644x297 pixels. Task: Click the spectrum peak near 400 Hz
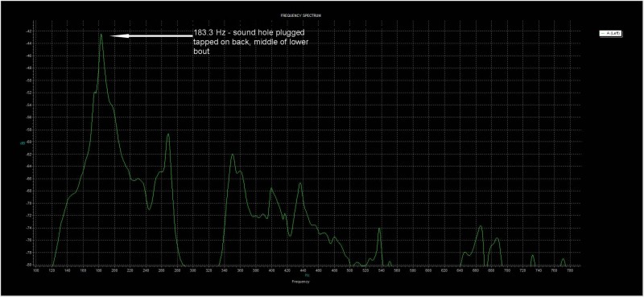click(271, 188)
